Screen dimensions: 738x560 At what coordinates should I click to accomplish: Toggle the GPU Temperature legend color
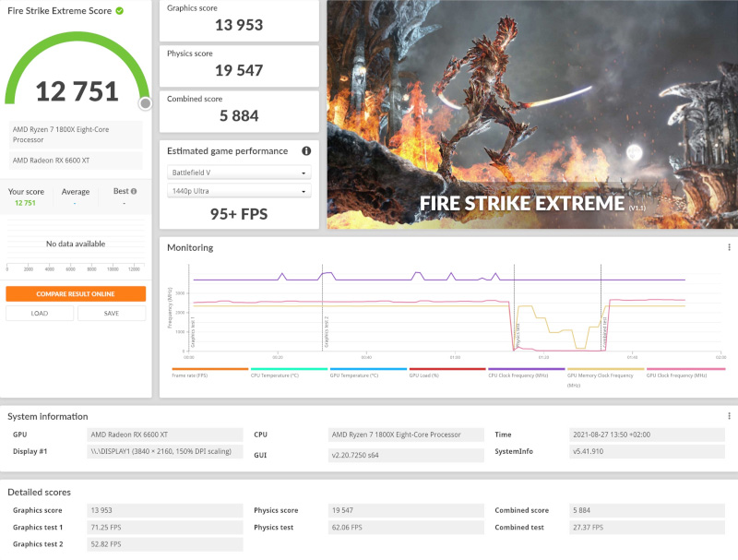368,369
